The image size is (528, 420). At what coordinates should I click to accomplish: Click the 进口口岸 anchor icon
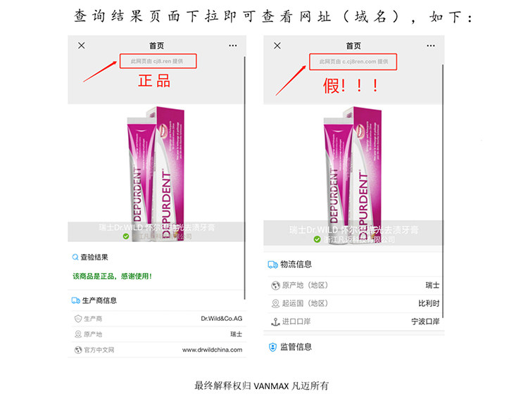pyautogui.click(x=275, y=322)
